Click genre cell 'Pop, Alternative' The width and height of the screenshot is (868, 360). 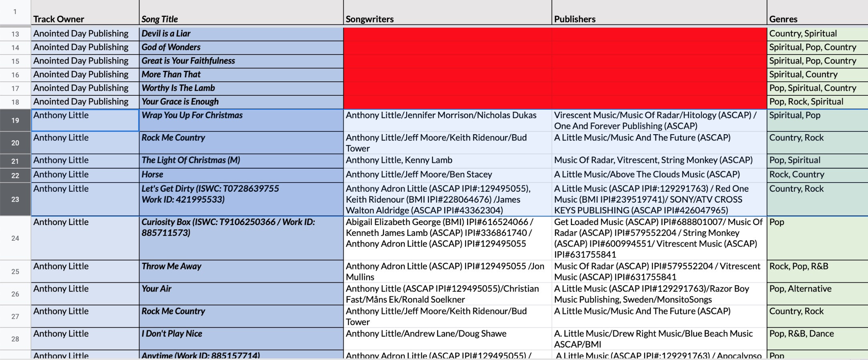(x=818, y=294)
